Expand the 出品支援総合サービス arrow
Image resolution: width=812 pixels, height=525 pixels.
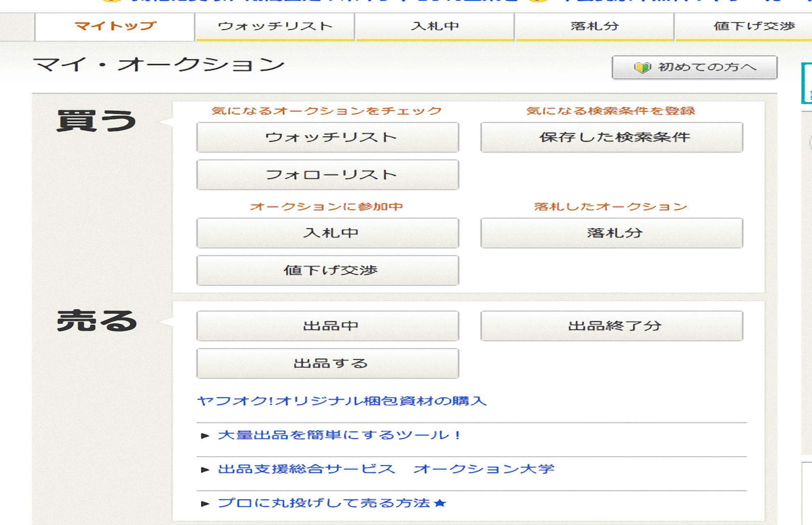tap(205, 470)
